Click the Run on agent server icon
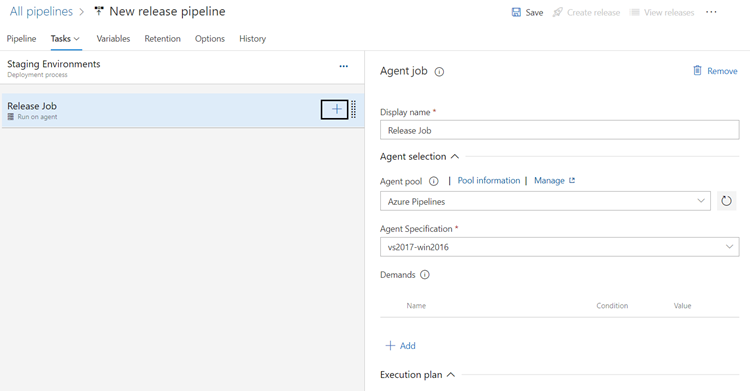This screenshot has width=750, height=391. pyautogui.click(x=11, y=117)
